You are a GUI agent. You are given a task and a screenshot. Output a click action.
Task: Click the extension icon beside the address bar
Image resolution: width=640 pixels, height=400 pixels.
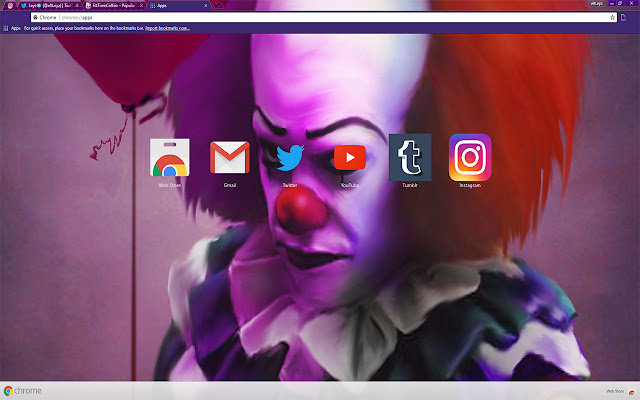[623, 18]
